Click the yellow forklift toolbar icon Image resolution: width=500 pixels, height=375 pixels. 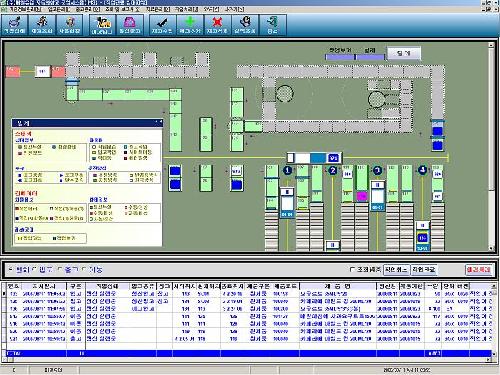pos(102,25)
